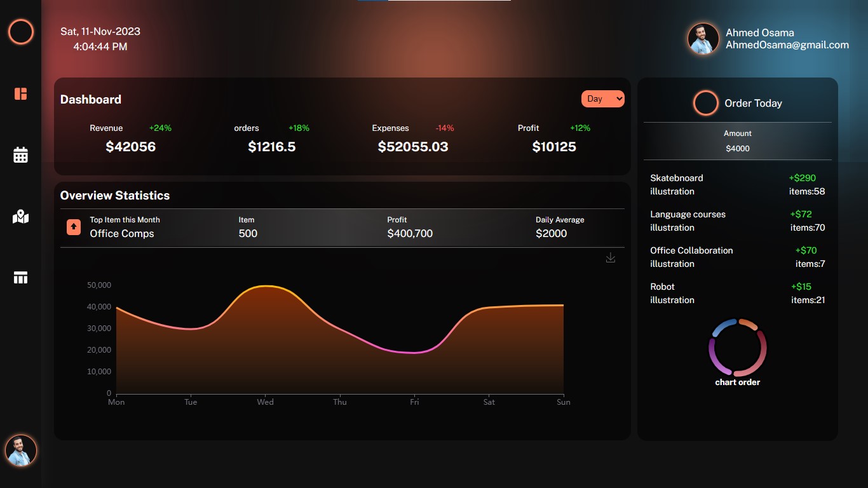
Task: Click the chart order donut chart
Action: (737, 348)
